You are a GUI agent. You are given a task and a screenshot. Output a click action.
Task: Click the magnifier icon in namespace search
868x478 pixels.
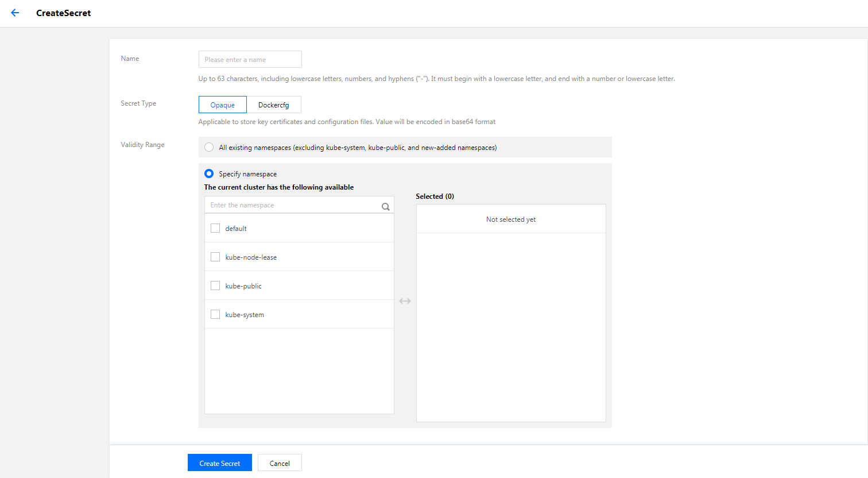386,206
